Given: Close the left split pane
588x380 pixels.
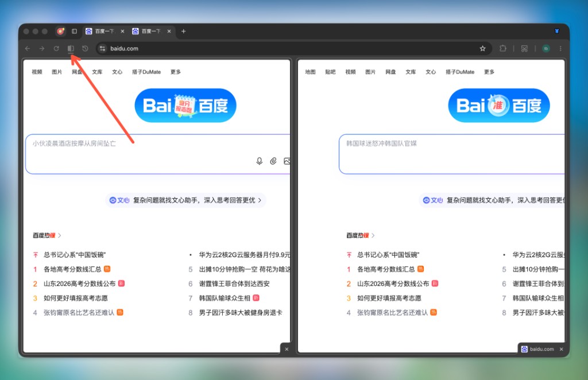Looking at the screenshot, I should click(287, 349).
